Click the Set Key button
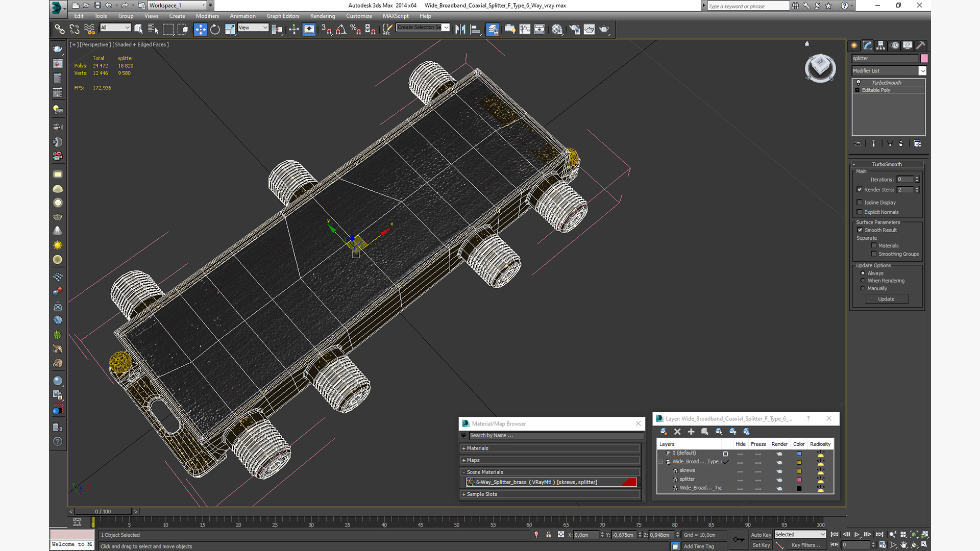980x551 pixels. (x=761, y=545)
